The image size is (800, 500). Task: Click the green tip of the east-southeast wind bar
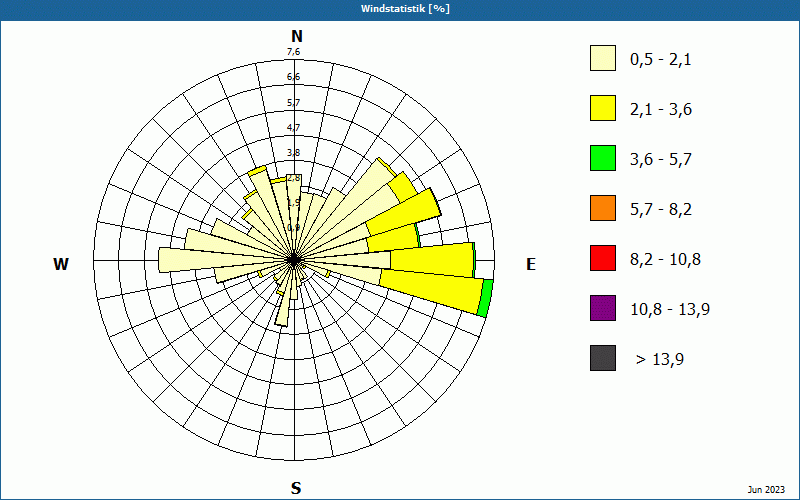pyautogui.click(x=485, y=298)
